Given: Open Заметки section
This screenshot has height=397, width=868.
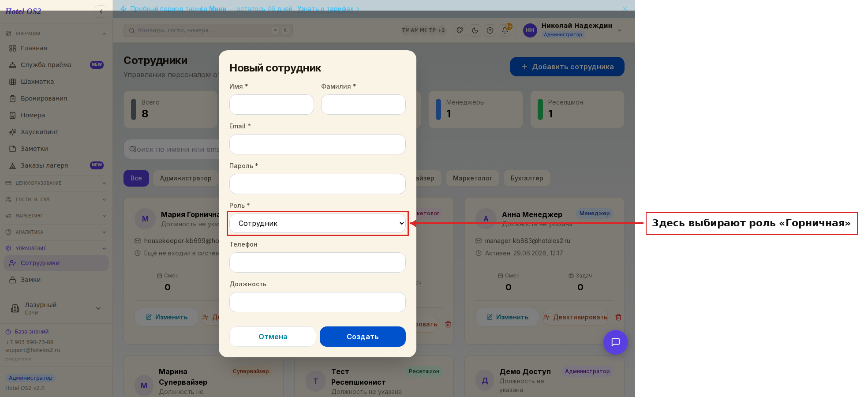Looking at the screenshot, I should 56,149.
